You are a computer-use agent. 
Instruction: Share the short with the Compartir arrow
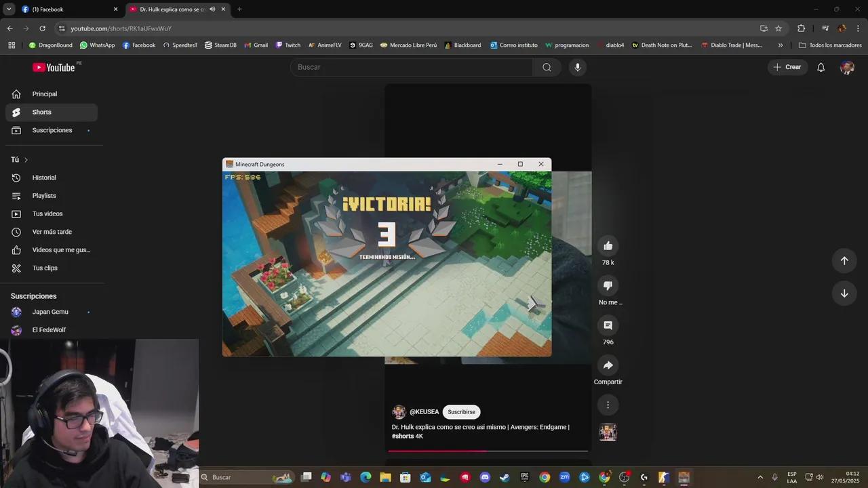click(x=608, y=365)
